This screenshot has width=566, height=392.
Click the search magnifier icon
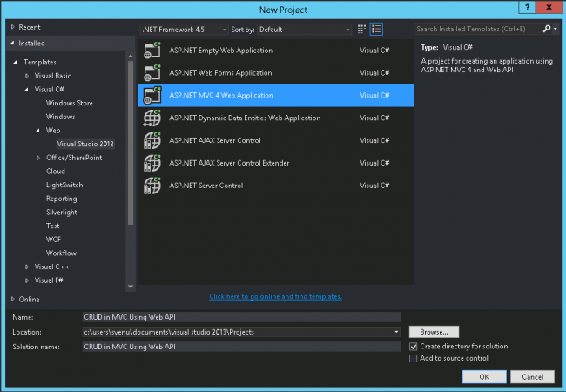pos(547,29)
